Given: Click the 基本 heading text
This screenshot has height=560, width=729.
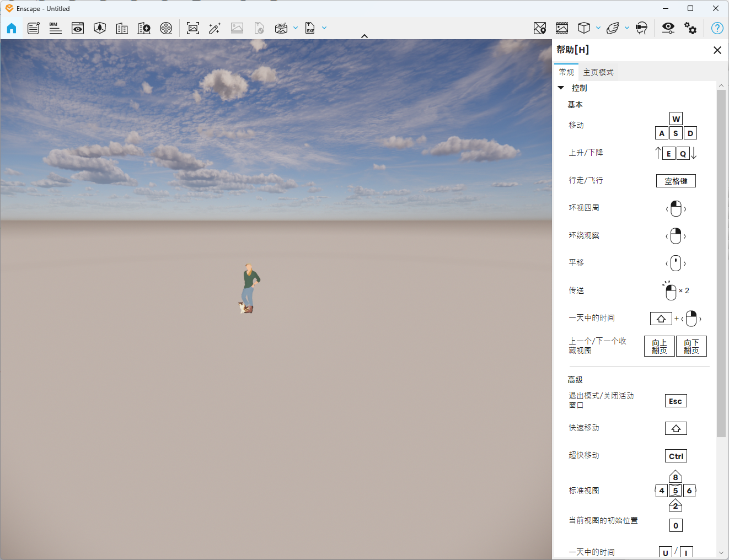Looking at the screenshot, I should click(575, 105).
